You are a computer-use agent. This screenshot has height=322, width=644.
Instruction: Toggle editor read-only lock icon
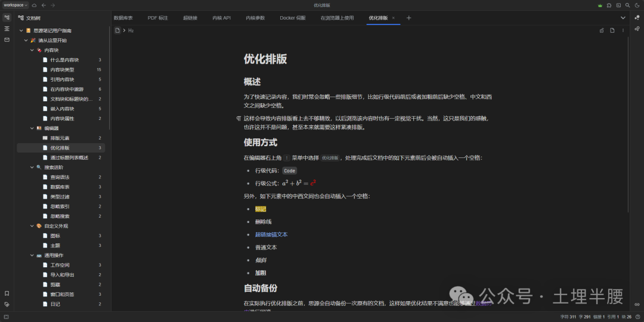click(x=602, y=30)
